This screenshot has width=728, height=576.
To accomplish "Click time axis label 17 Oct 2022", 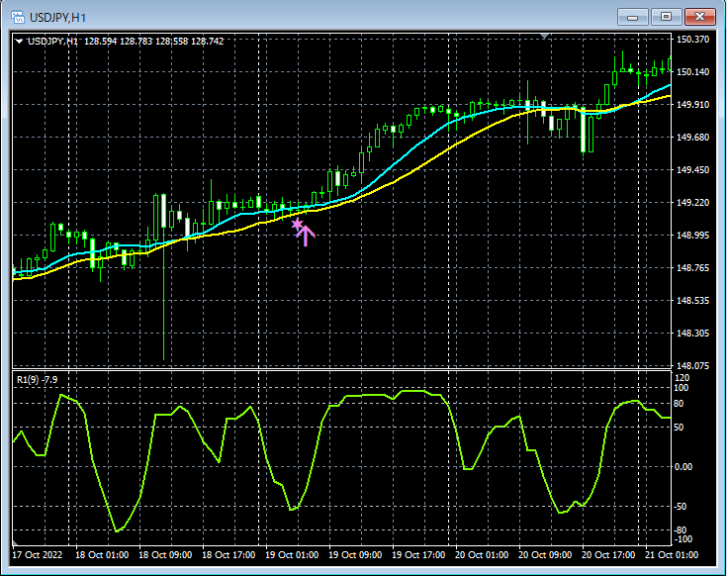I will [x=38, y=555].
